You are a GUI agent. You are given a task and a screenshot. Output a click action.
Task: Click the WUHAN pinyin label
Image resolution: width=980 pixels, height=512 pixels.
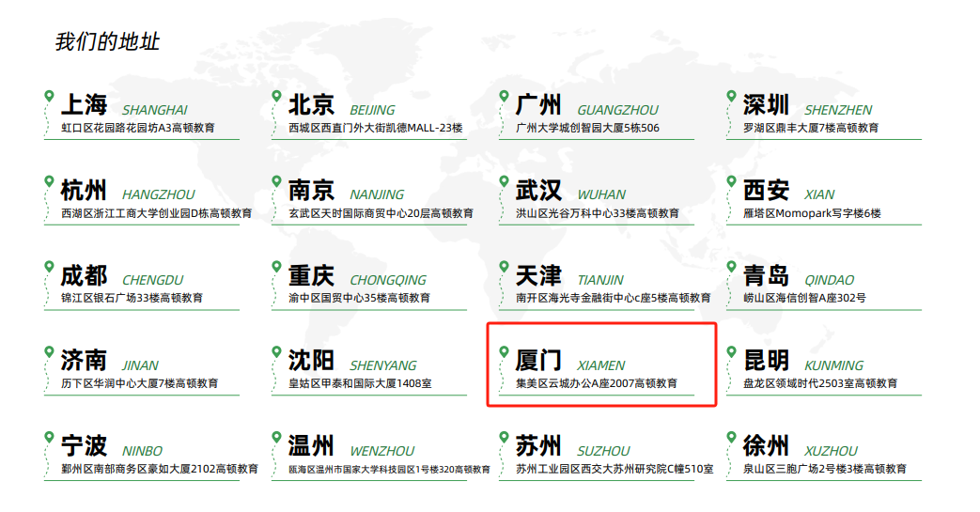601,194
